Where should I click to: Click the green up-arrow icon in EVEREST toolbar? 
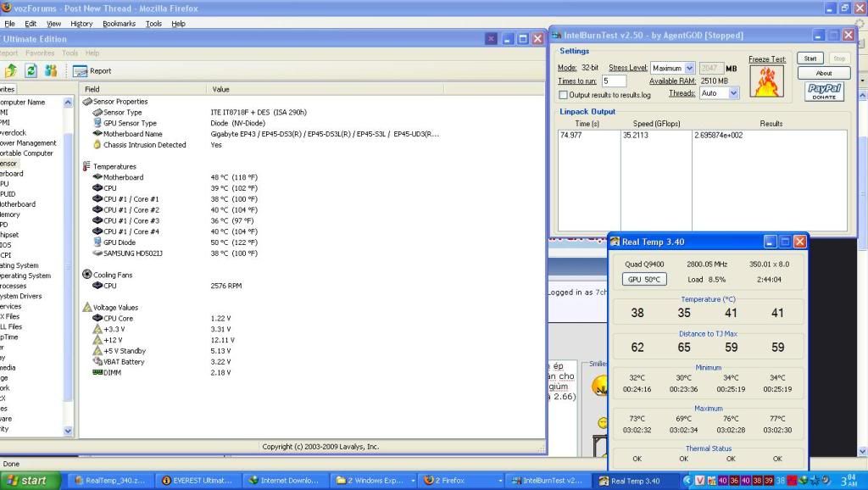pos(10,71)
